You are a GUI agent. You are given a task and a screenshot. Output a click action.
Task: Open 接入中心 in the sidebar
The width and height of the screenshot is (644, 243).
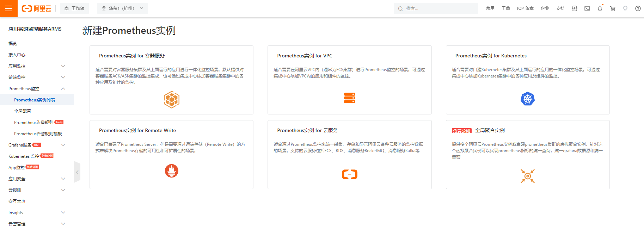17,55
